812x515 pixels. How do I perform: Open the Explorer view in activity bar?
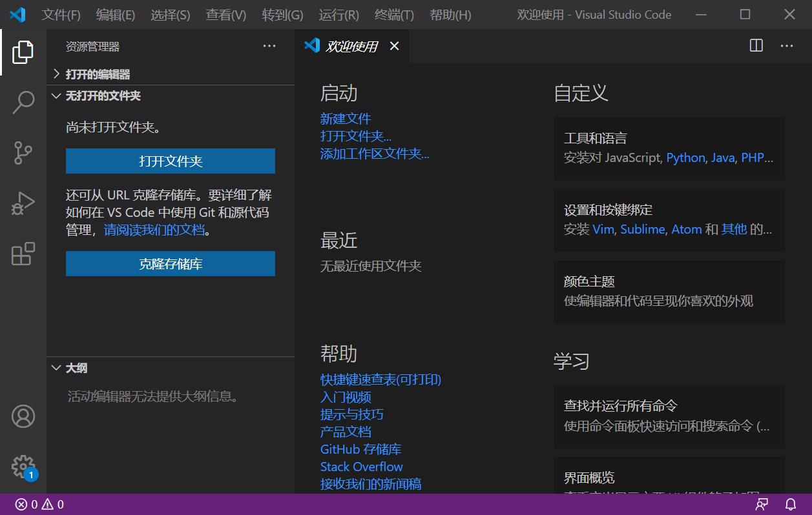(x=23, y=52)
